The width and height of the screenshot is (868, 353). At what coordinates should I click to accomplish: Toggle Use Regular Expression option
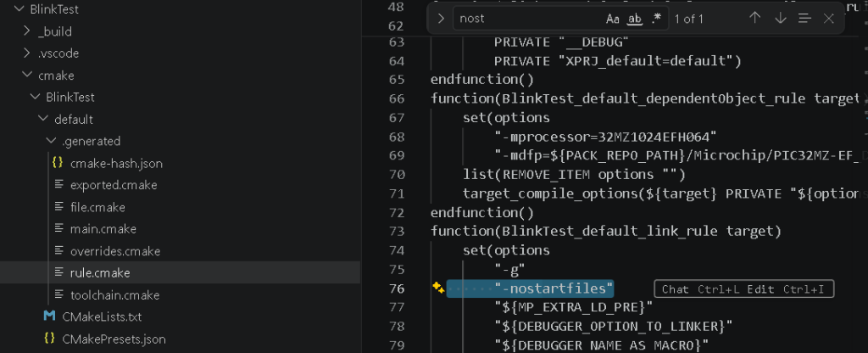click(x=657, y=19)
